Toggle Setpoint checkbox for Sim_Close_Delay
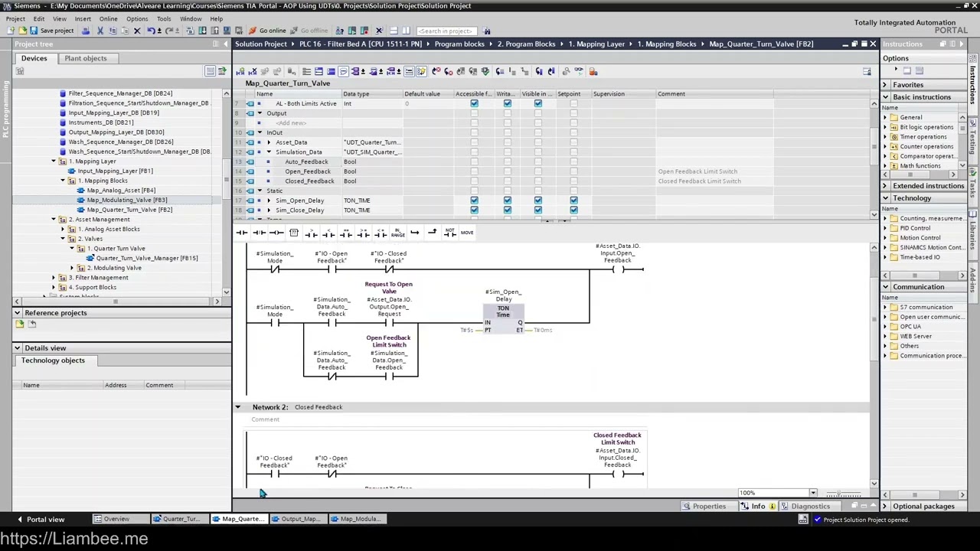 pyautogui.click(x=573, y=210)
